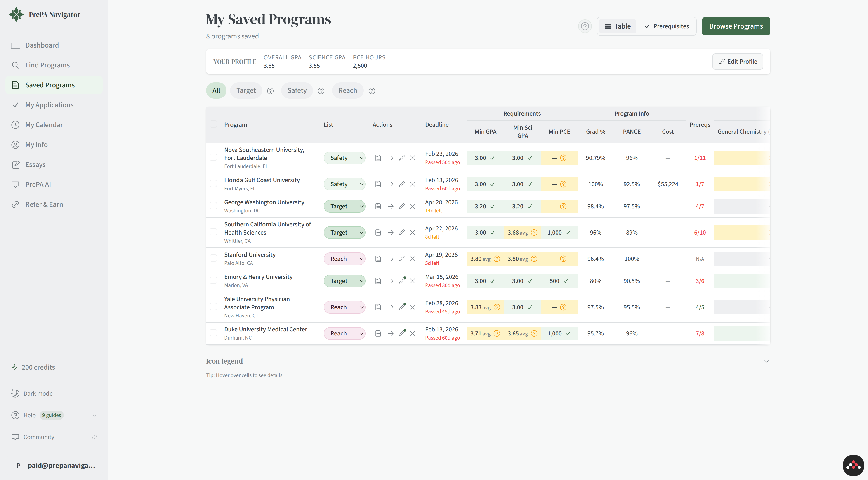The height and width of the screenshot is (480, 868).
Task: Open My Calendar in the sidebar
Action: click(x=54, y=125)
